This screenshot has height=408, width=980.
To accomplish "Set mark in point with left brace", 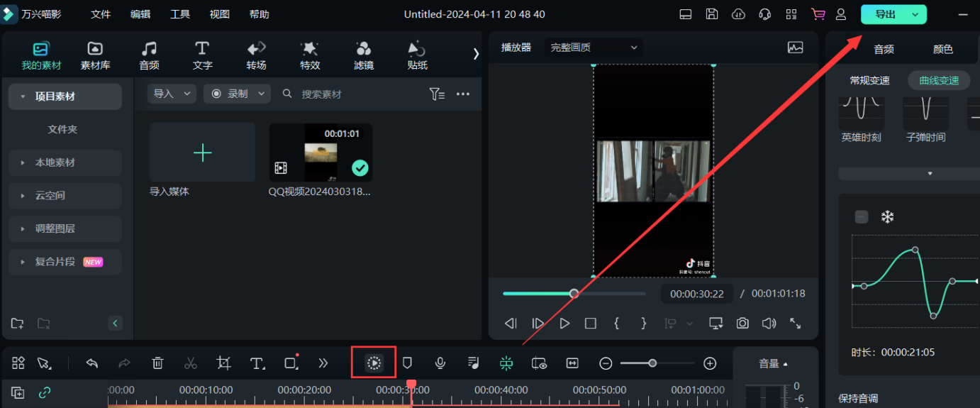I will pyautogui.click(x=617, y=324).
